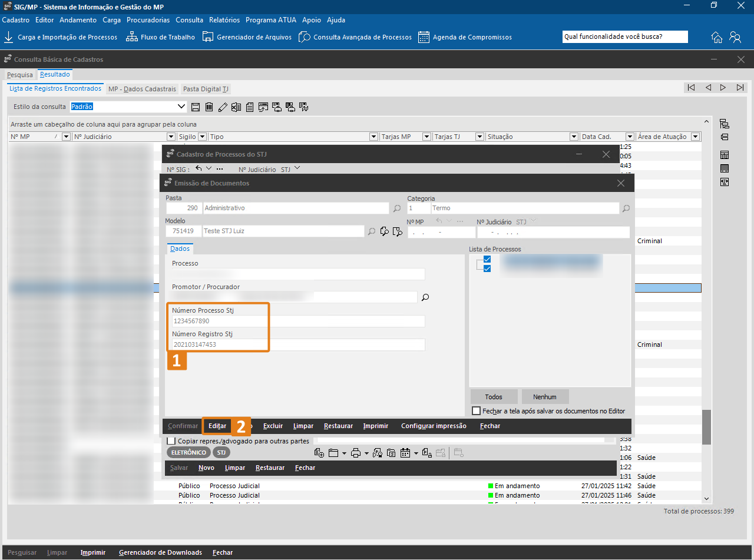Open Carga e Importação de Processos
754x560 pixels.
(60, 37)
